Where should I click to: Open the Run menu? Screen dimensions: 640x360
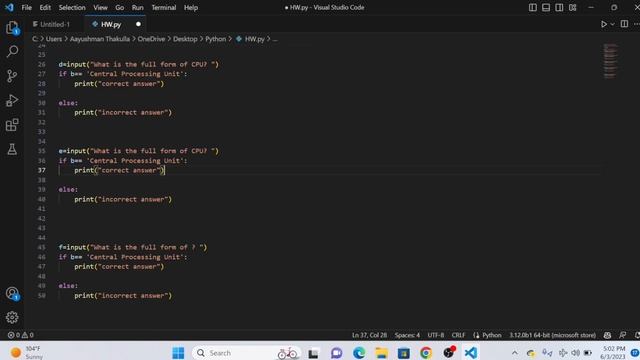pos(138,7)
